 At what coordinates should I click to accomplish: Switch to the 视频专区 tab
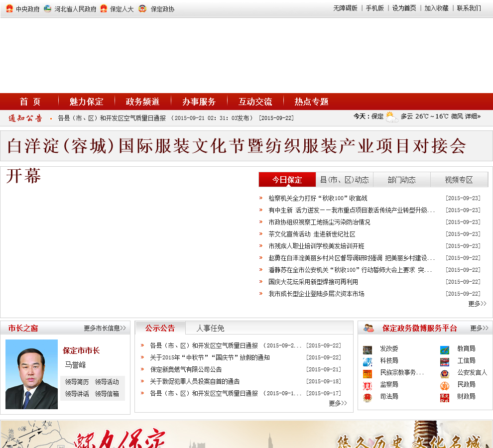click(459, 180)
